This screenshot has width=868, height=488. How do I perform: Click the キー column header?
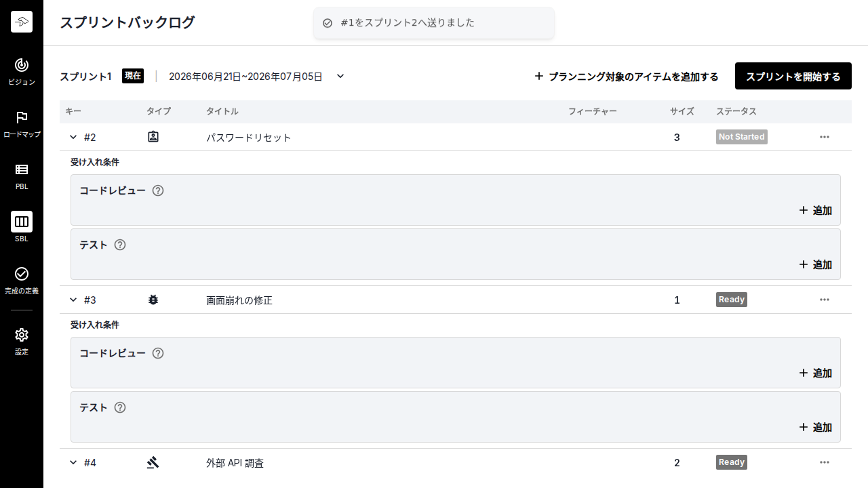[73, 111]
